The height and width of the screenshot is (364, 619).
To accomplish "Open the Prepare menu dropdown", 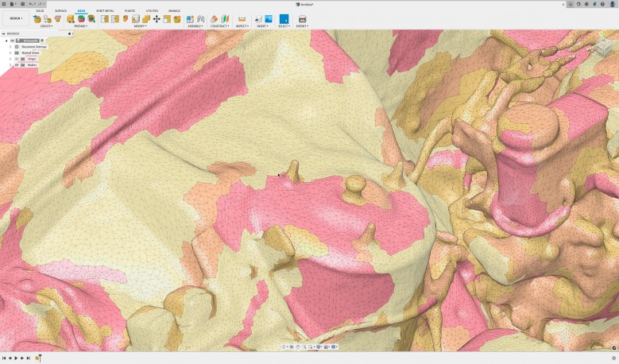I will click(80, 25).
